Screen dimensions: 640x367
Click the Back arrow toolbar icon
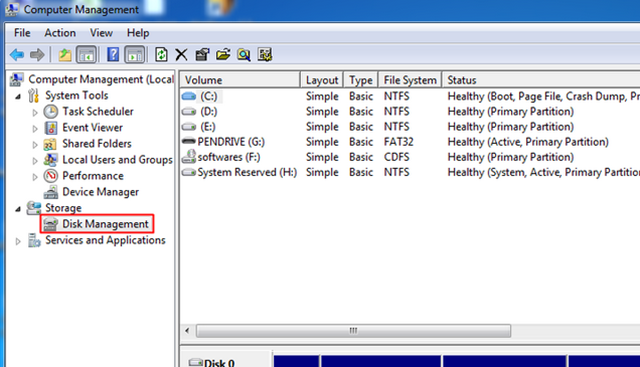(17, 54)
